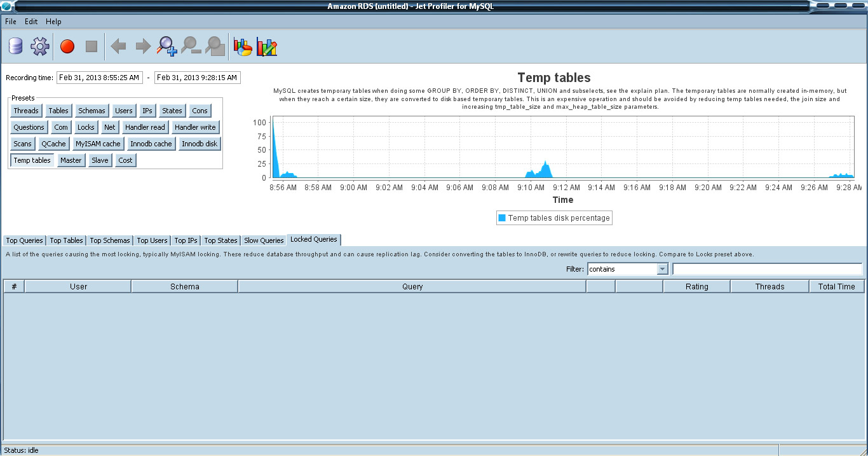The height and width of the screenshot is (456, 868).
Task: Open the database connection icon
Action: 15,46
